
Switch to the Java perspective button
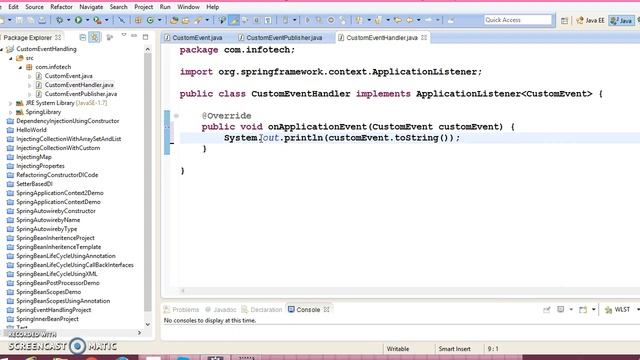click(621, 20)
